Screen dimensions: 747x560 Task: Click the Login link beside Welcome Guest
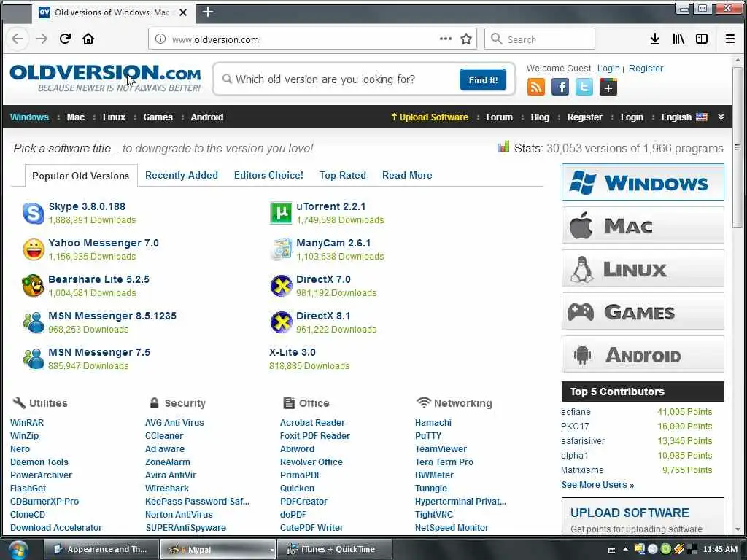point(608,69)
